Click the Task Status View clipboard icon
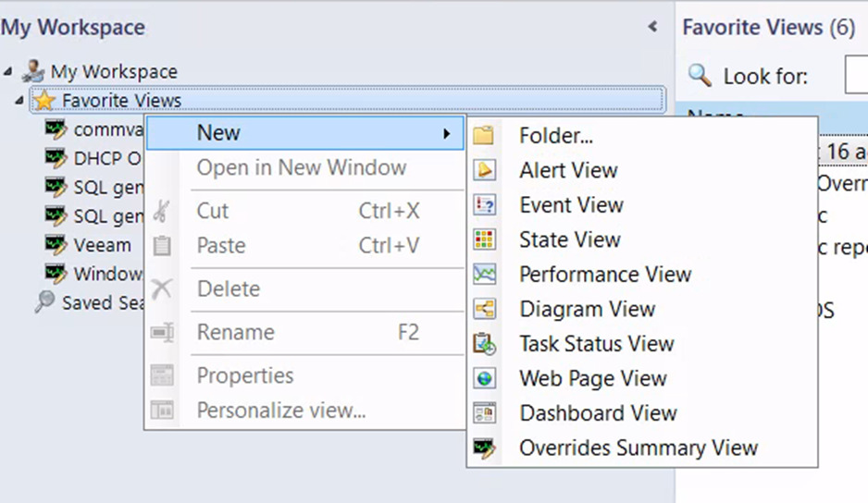 pyautogui.click(x=484, y=344)
